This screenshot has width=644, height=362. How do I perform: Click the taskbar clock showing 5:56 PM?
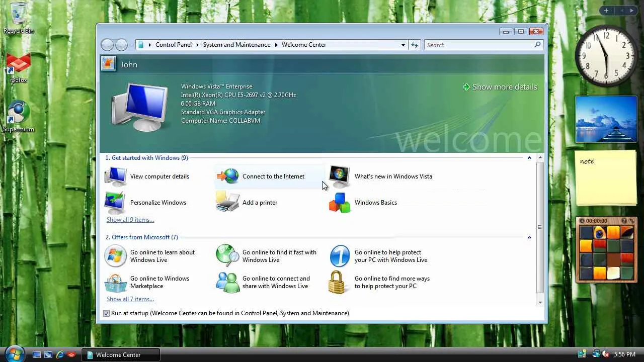point(624,354)
